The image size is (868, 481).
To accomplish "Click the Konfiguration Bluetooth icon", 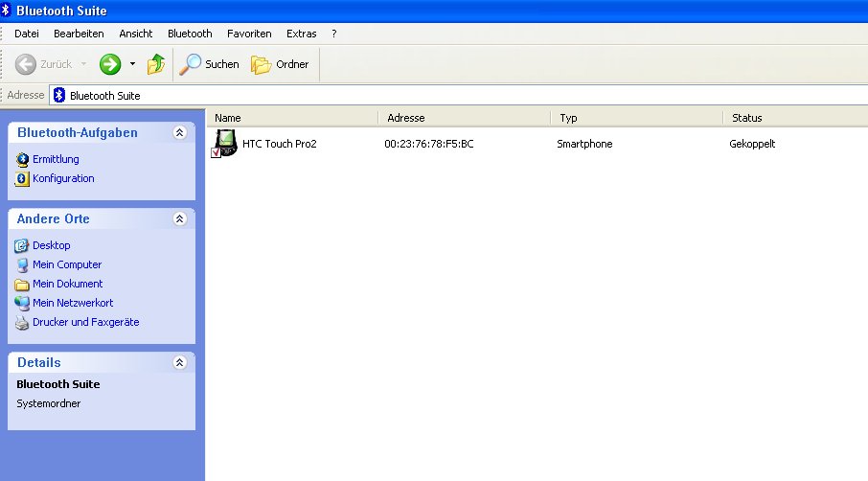I will [22, 179].
